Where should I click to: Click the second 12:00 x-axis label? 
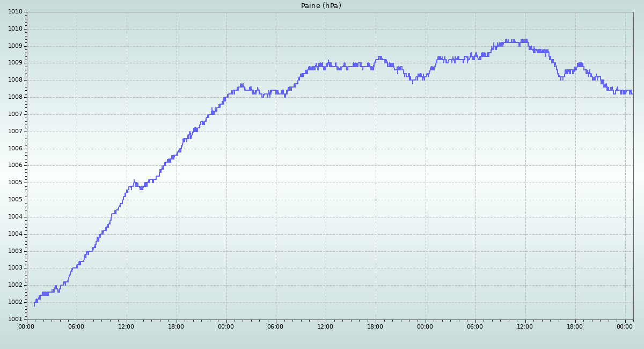coord(325,326)
